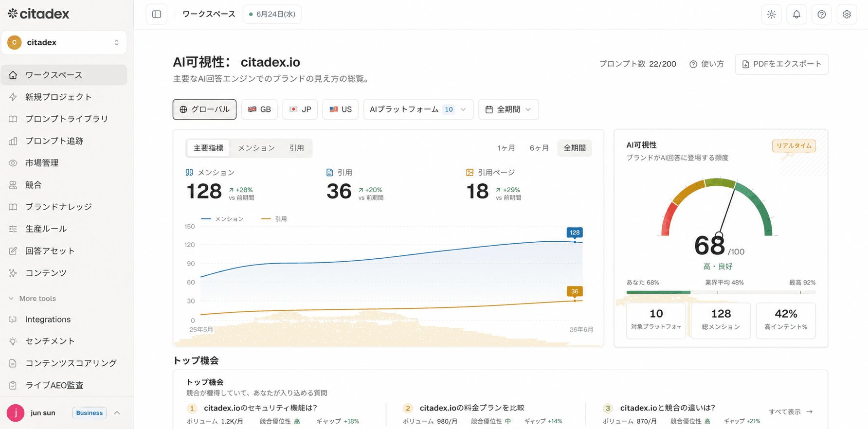Click the 36 marker on citations line
868x429 pixels.
coord(575,291)
